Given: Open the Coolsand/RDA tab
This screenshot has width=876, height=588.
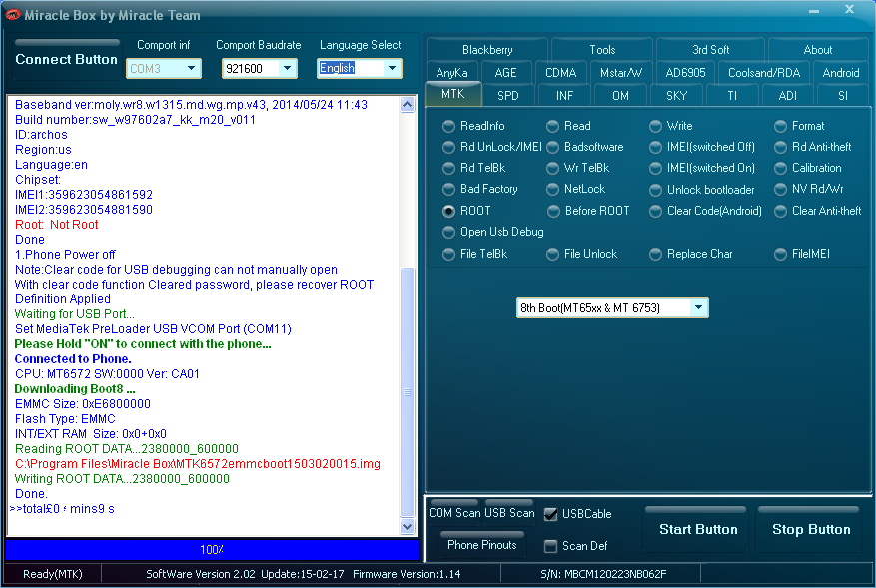Looking at the screenshot, I should [764, 73].
